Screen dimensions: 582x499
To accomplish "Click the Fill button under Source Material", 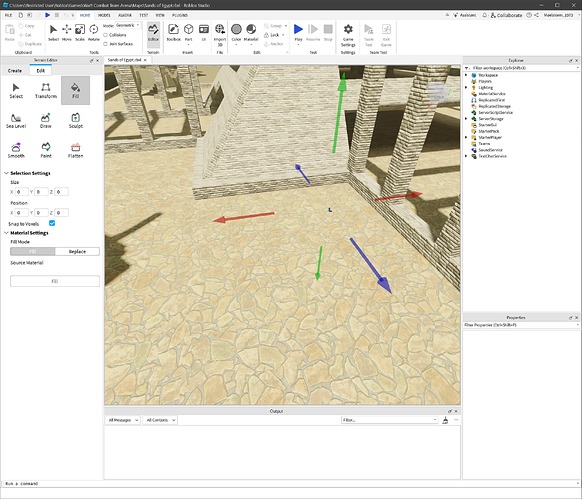I will coord(55,281).
